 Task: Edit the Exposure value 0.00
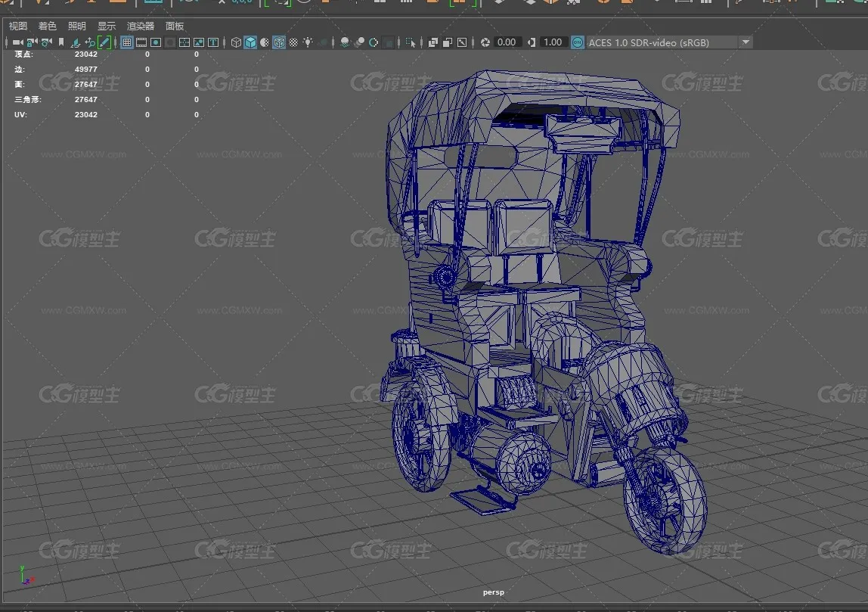click(x=507, y=42)
